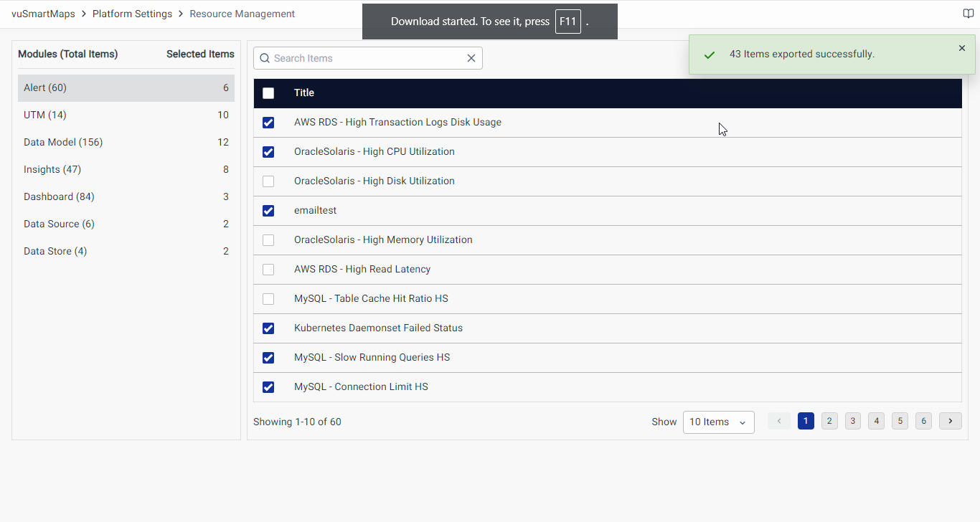Image resolution: width=980 pixels, height=522 pixels.
Task: Switch to the UTM module
Action: 45,115
